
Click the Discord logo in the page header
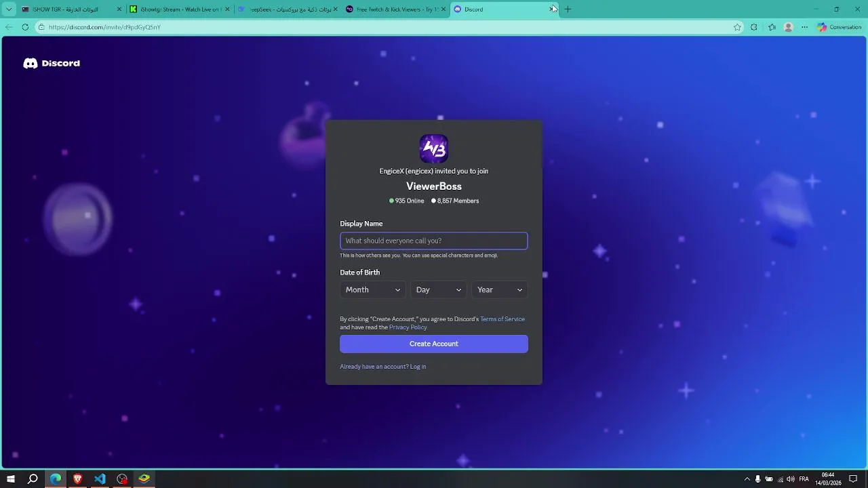(x=52, y=63)
